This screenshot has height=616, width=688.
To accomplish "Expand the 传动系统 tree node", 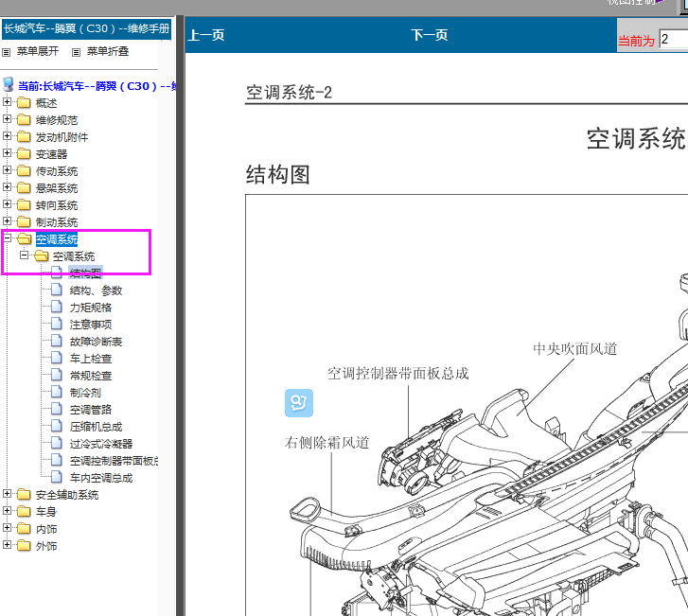I will point(7,170).
